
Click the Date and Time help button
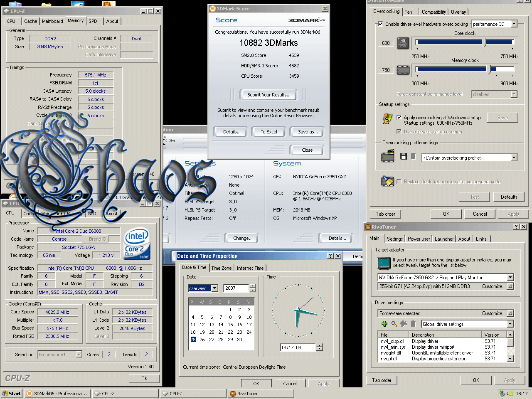tap(330, 256)
